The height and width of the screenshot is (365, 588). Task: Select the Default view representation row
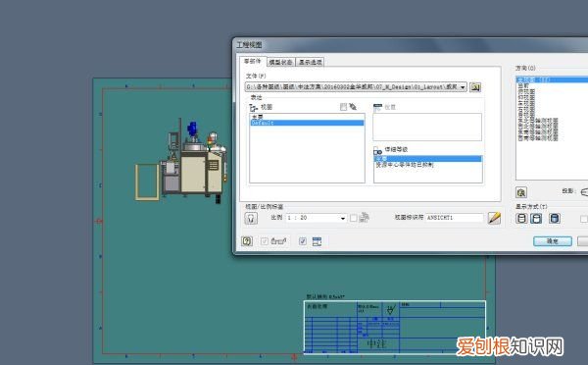pos(307,123)
